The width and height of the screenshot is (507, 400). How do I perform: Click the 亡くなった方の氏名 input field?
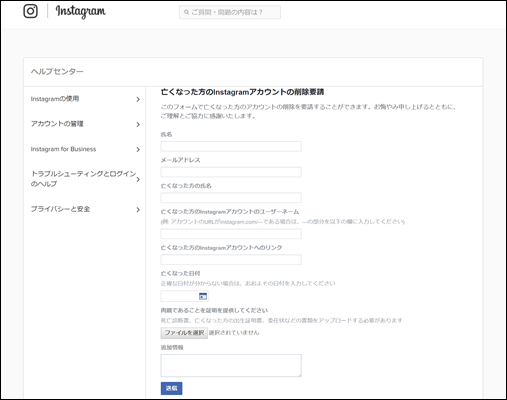click(x=231, y=198)
